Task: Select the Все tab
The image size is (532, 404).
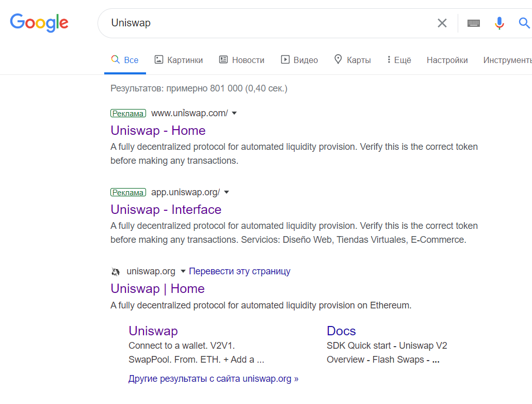Action: pos(125,60)
